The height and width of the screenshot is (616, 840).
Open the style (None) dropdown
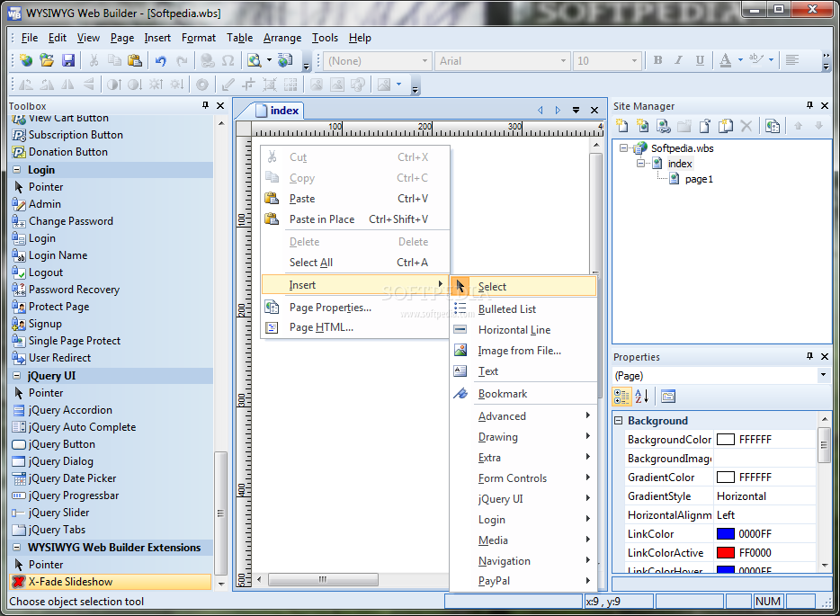[x=424, y=60]
